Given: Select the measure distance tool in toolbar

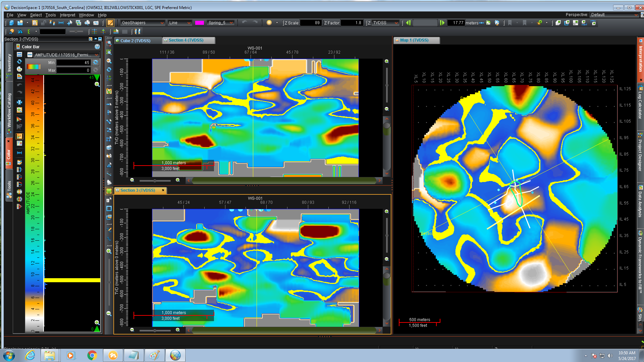Looking at the screenshot, I should point(61,23).
